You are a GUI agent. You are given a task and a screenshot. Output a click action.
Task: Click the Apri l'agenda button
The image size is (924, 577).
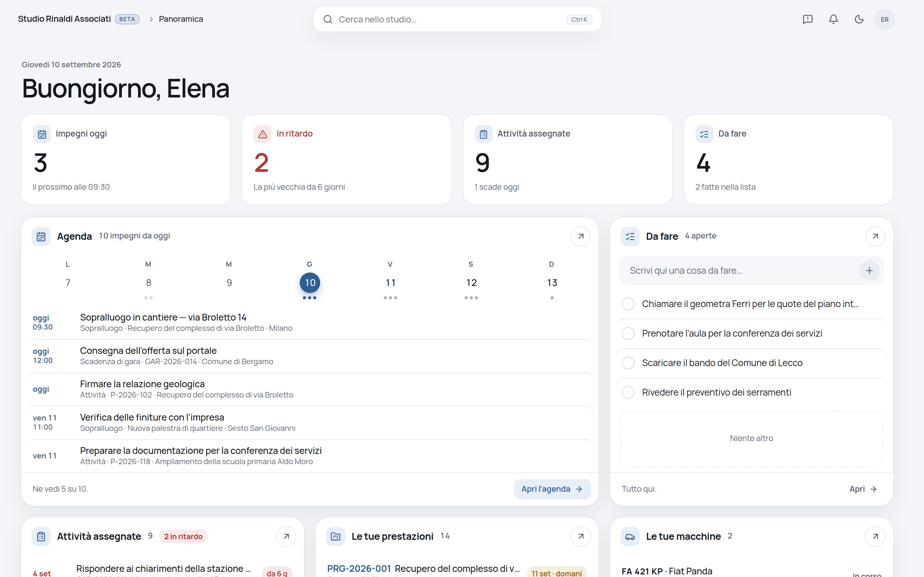pyautogui.click(x=552, y=489)
